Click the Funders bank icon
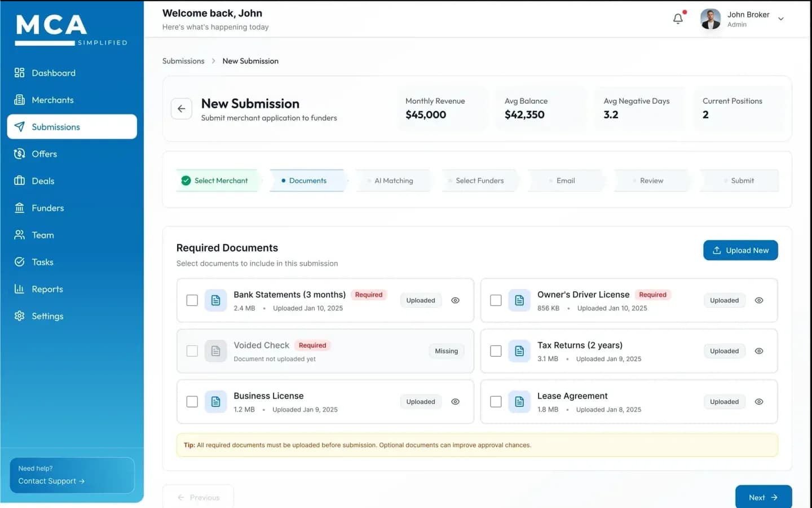The image size is (812, 508). [x=20, y=208]
